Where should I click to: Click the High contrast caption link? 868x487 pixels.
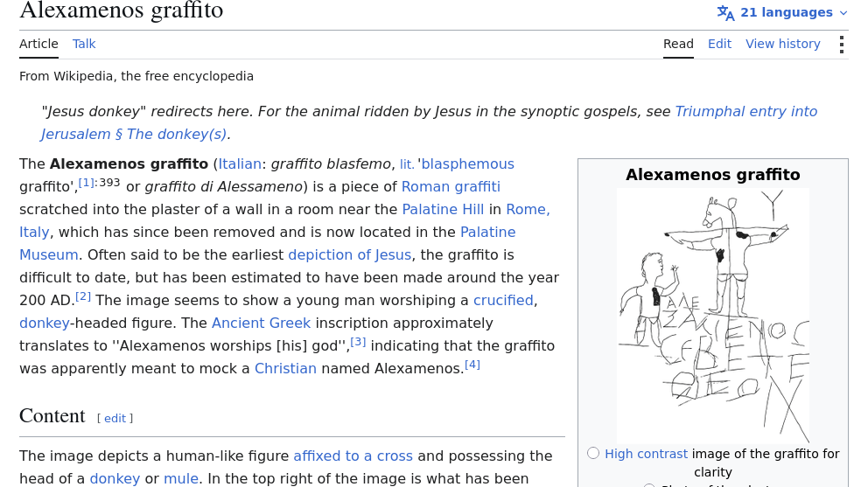click(646, 454)
